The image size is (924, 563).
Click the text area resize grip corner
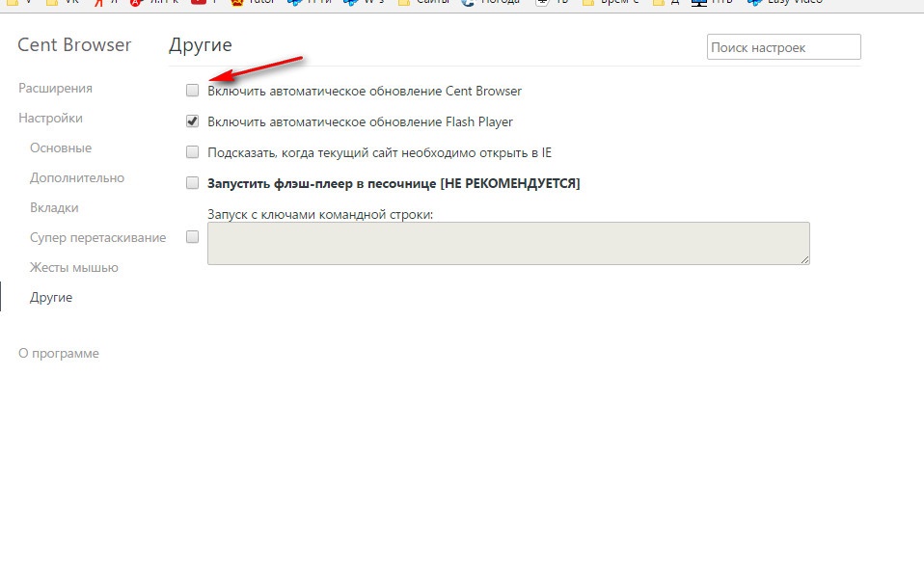point(804,259)
